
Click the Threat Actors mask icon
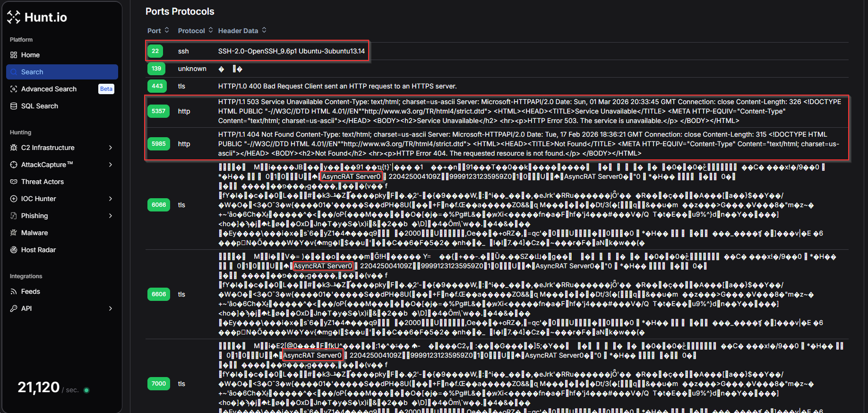[14, 182]
